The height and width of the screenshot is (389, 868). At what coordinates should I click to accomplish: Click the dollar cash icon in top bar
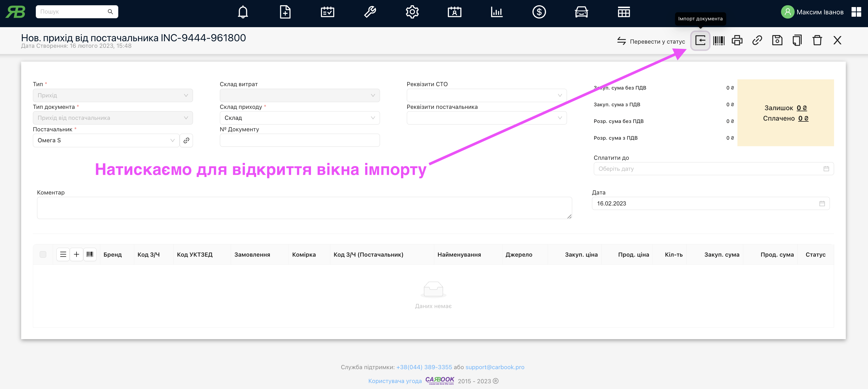pos(539,12)
